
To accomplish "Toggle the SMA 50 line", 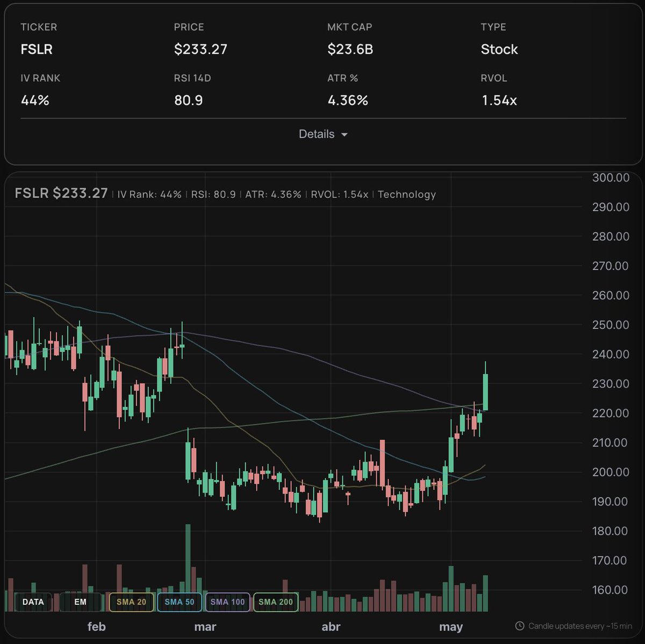I will coord(180,602).
